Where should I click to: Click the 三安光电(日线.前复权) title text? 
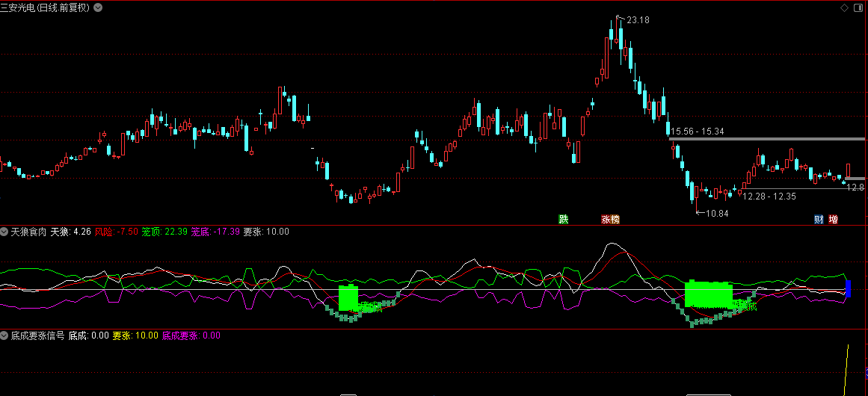[x=46, y=8]
